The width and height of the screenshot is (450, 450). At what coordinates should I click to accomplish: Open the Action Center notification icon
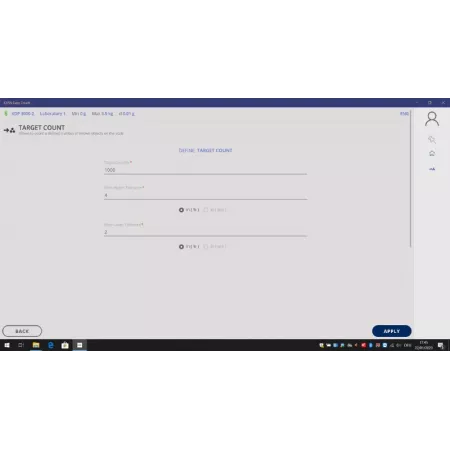441,345
